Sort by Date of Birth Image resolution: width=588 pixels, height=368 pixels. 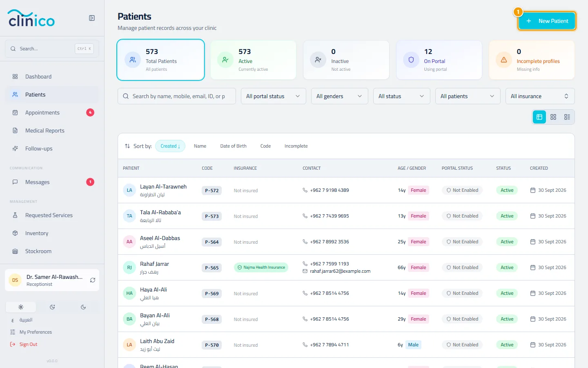[x=233, y=146]
